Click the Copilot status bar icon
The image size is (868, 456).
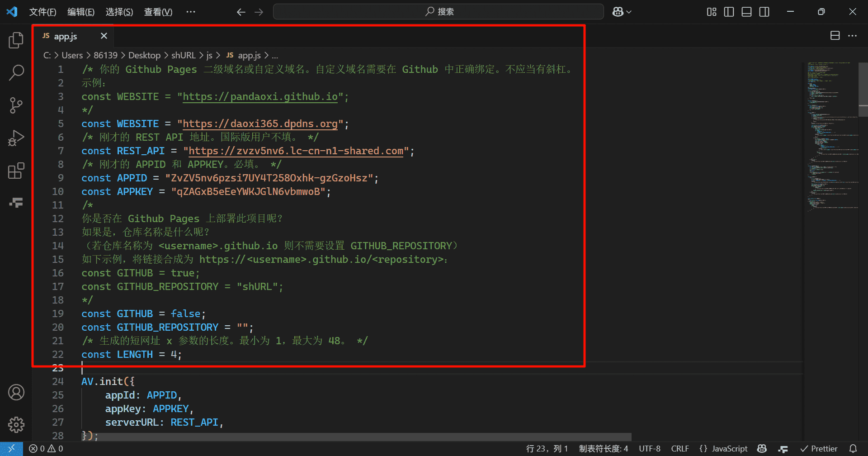pos(762,449)
